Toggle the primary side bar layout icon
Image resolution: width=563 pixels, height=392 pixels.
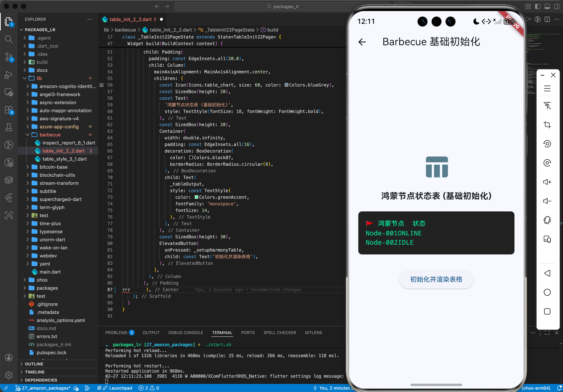[x=537, y=6]
